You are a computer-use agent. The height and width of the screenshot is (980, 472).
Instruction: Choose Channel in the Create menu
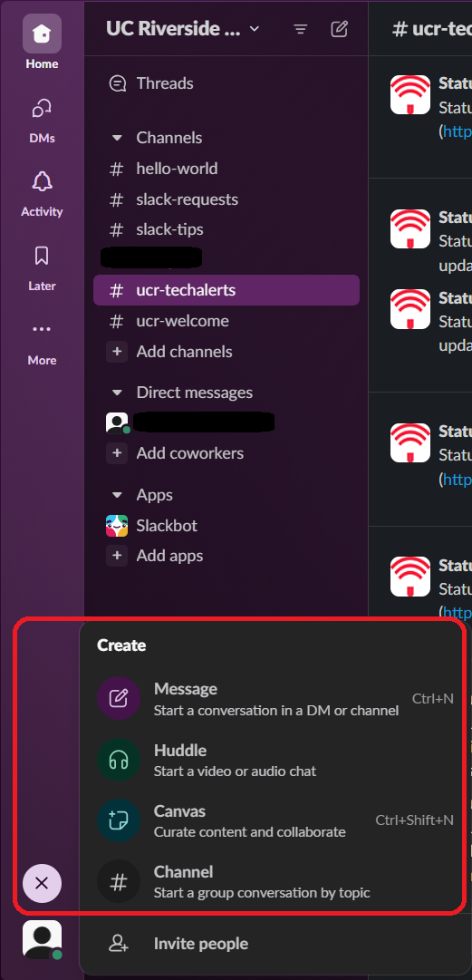click(275, 881)
